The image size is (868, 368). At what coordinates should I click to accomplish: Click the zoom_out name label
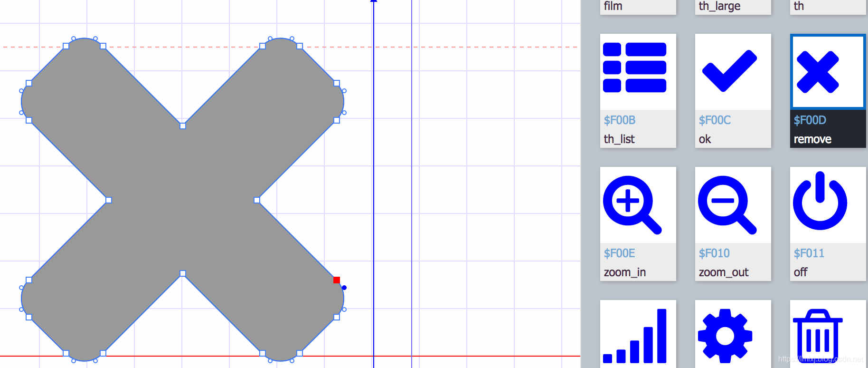click(724, 272)
